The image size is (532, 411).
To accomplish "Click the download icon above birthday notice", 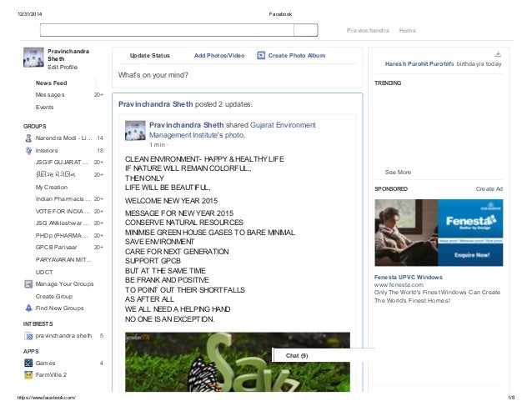I will pos(498,54).
